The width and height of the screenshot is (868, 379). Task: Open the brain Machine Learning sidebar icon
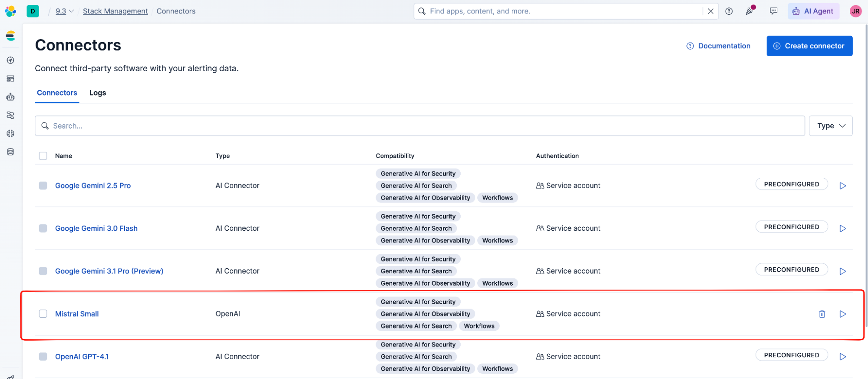pos(10,133)
